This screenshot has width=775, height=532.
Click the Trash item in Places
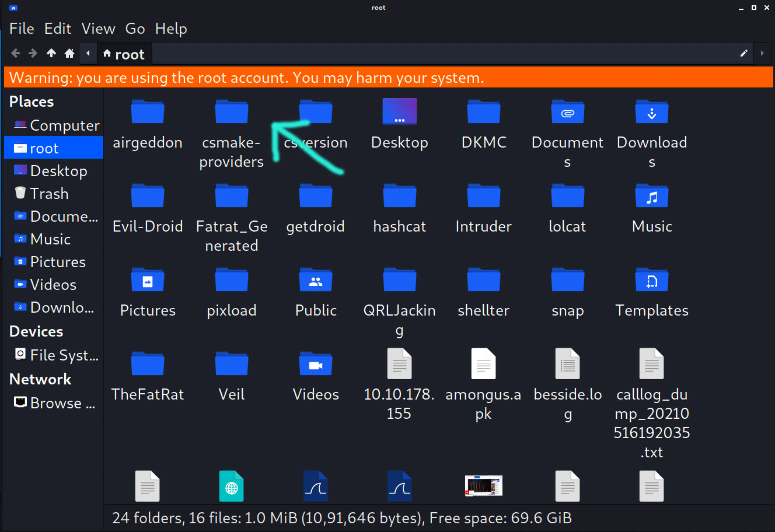[49, 193]
